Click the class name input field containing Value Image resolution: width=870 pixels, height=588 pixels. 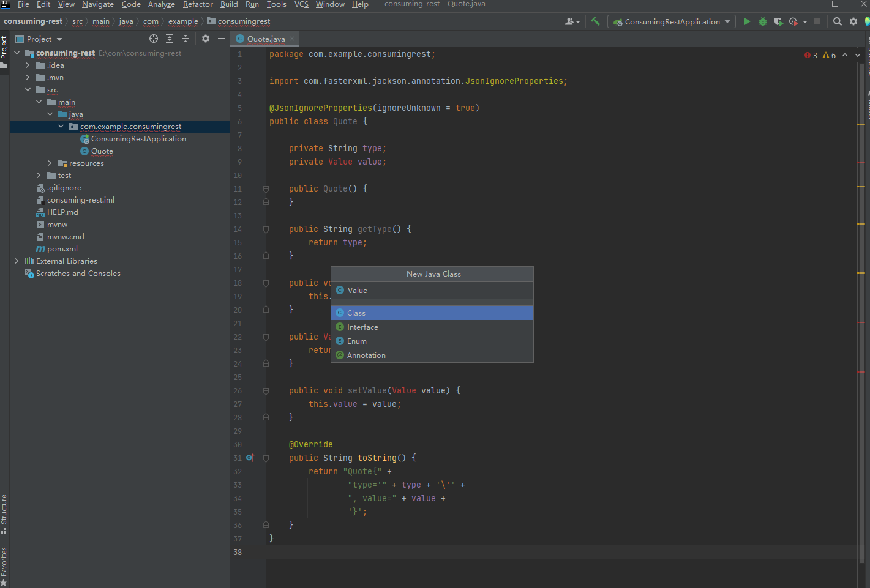[x=432, y=291]
